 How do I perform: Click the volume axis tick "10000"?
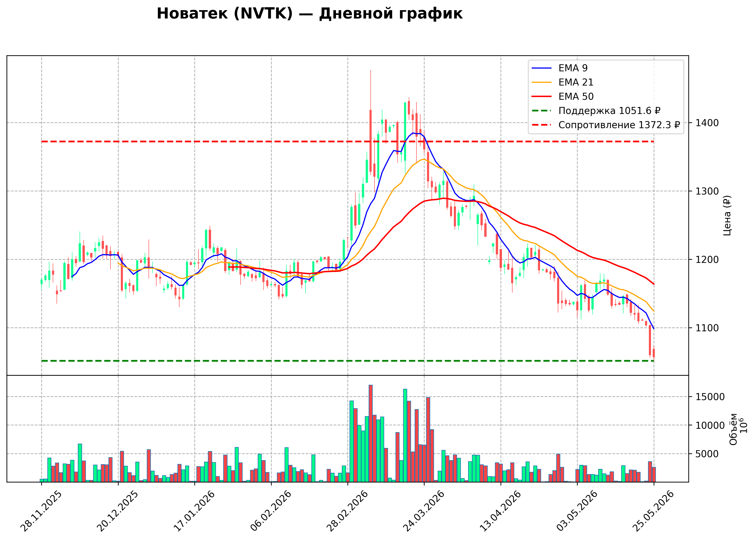710,426
